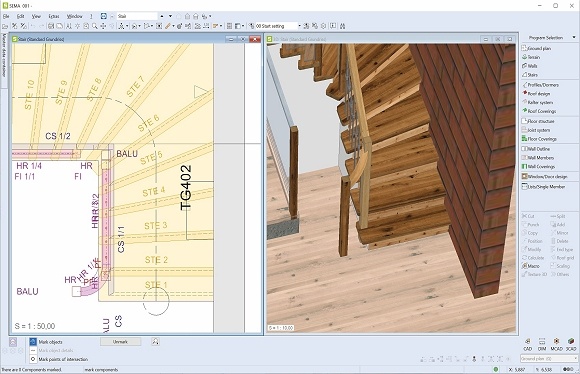Go up one storey with up arrow
This screenshot has height=374, width=580.
point(162,16)
